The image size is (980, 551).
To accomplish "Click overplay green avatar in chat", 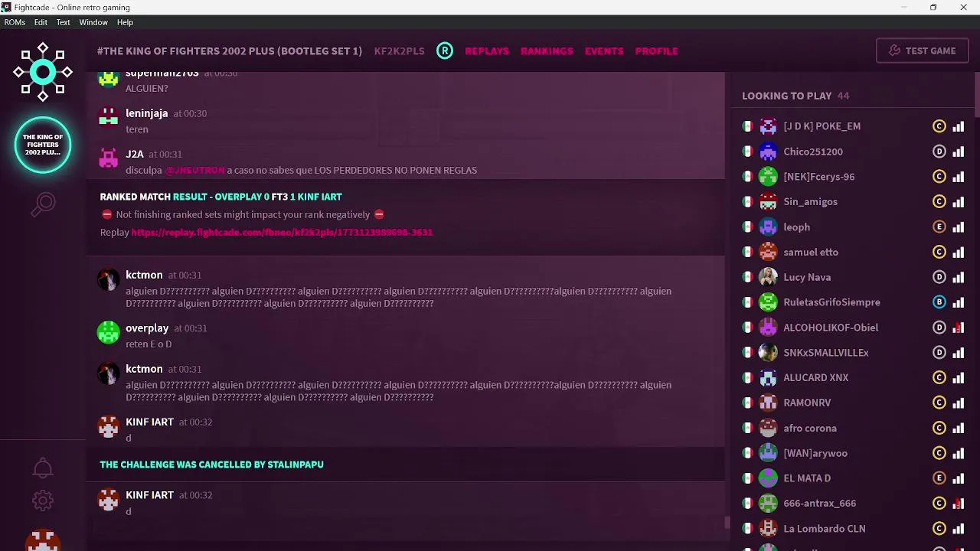I will coord(109,333).
